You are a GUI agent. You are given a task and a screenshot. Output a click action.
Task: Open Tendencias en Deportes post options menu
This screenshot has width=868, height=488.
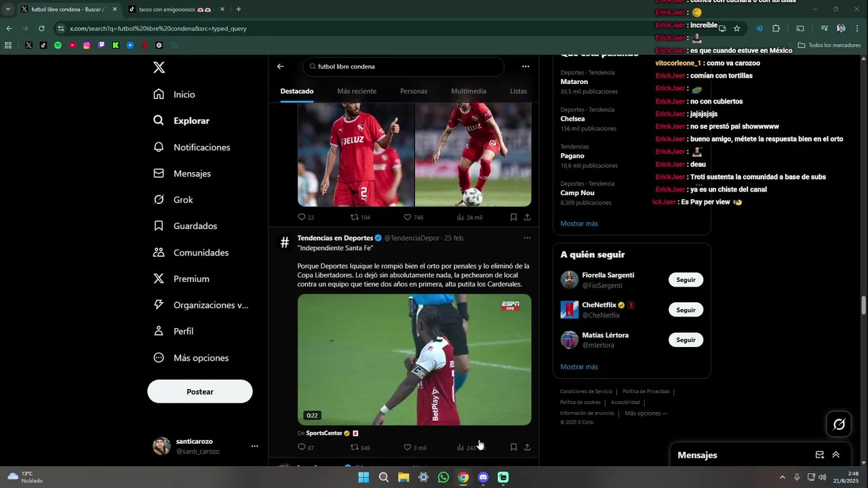pyautogui.click(x=527, y=238)
